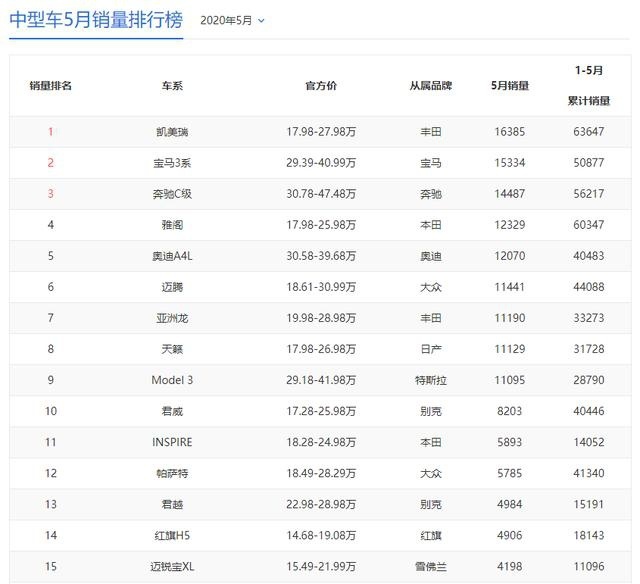This screenshot has height=584, width=640.
Task: Select the 中型车5月销量排行榜 tab title
Action: 96,20
